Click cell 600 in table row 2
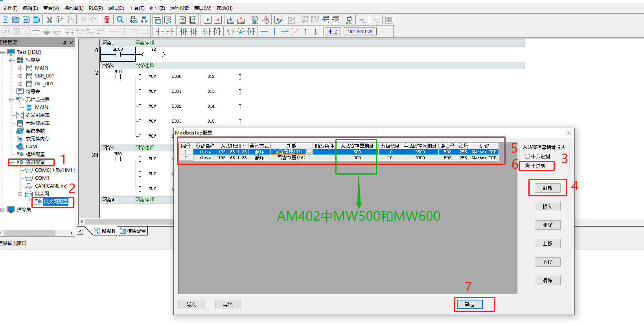644x326 pixels. pos(357,158)
